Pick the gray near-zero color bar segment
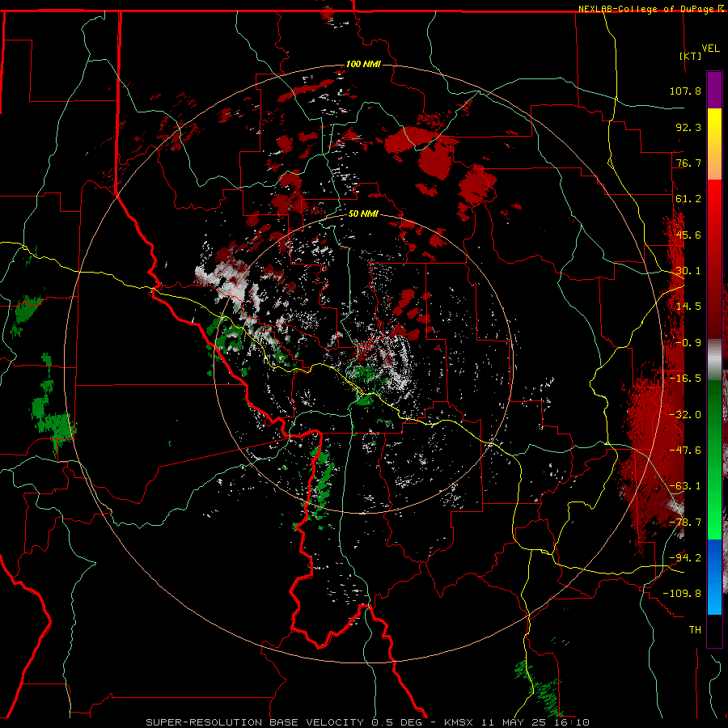 (x=714, y=360)
